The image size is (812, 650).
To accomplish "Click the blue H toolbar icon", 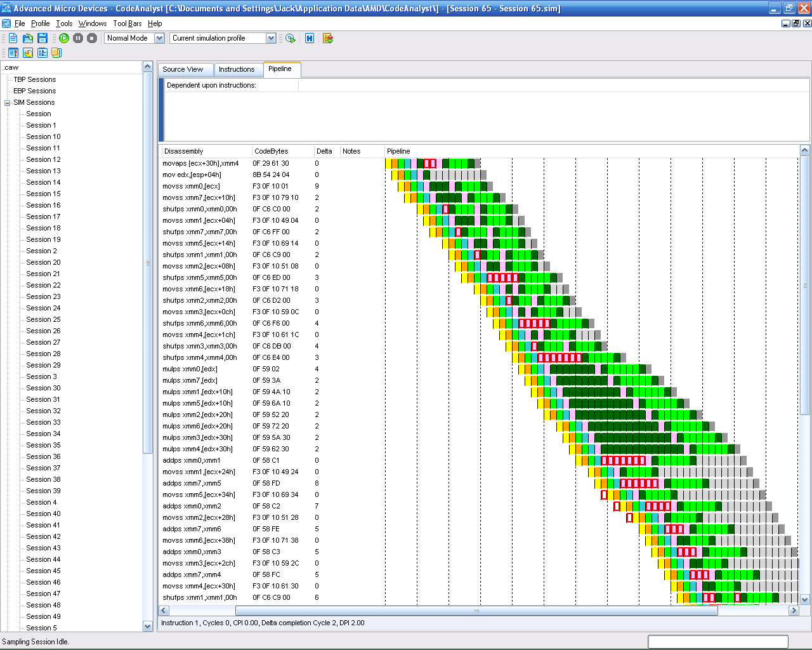I will (310, 38).
